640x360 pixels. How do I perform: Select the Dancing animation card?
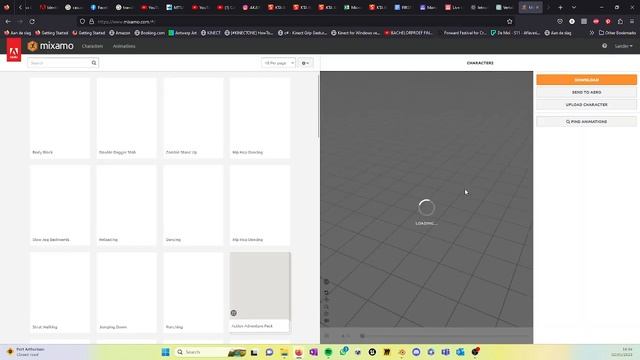[x=193, y=205]
